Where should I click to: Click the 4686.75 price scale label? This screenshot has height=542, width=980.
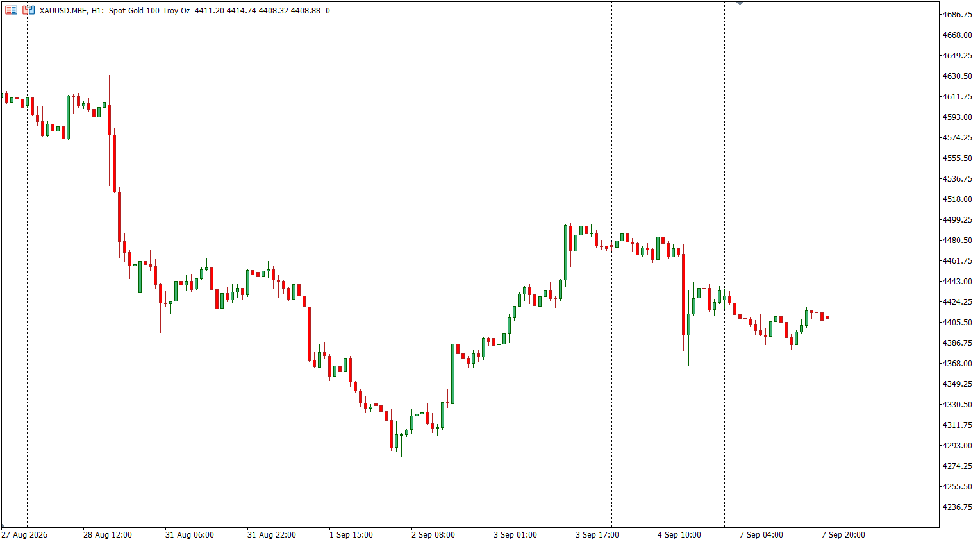(x=957, y=15)
